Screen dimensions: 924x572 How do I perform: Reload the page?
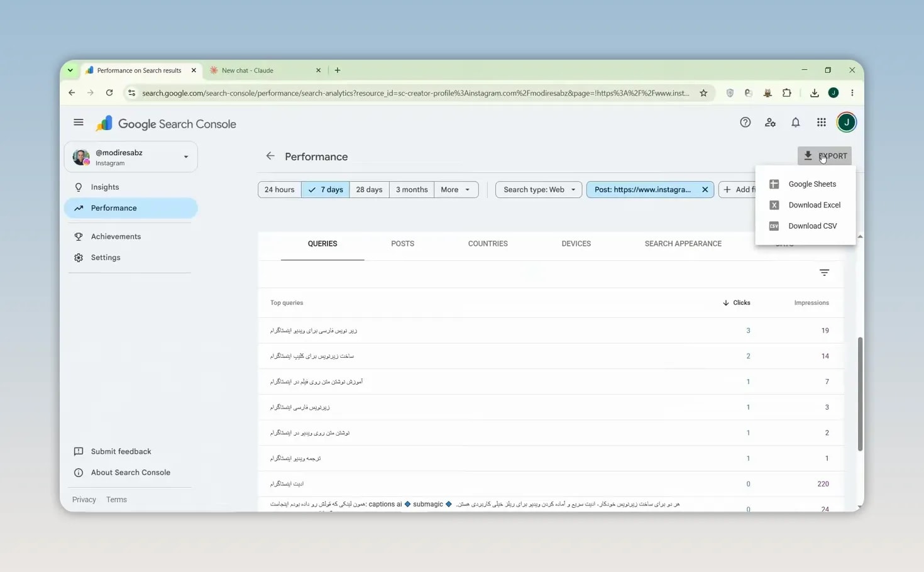(x=109, y=93)
